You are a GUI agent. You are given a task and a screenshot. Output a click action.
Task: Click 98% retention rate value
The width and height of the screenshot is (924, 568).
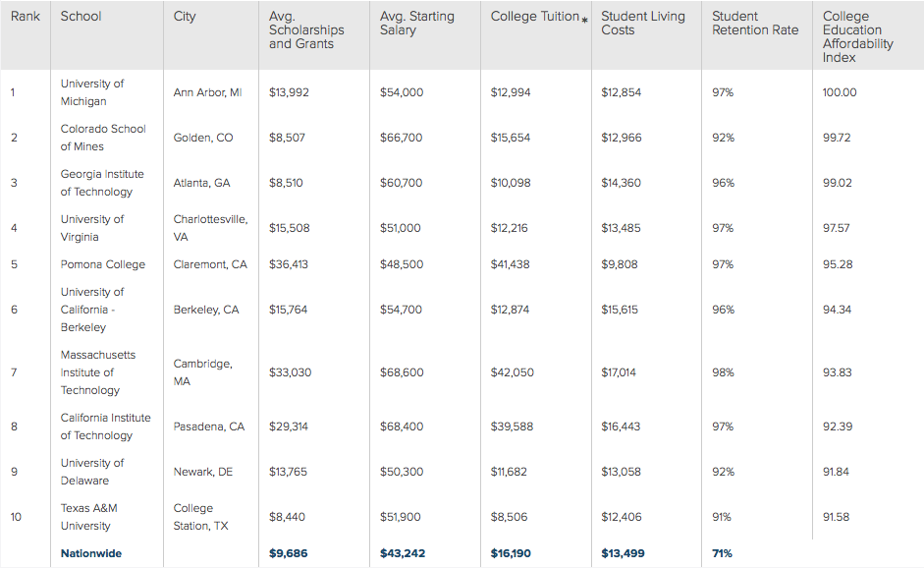point(723,372)
